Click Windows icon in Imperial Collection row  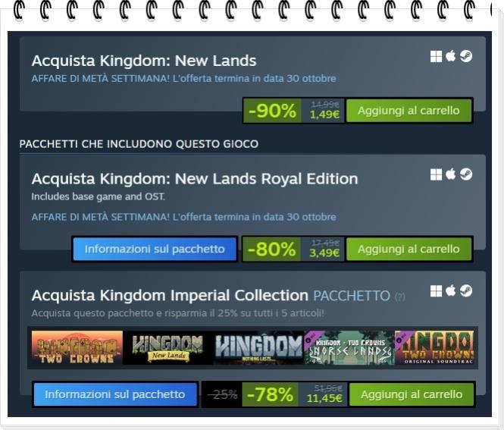pos(436,291)
